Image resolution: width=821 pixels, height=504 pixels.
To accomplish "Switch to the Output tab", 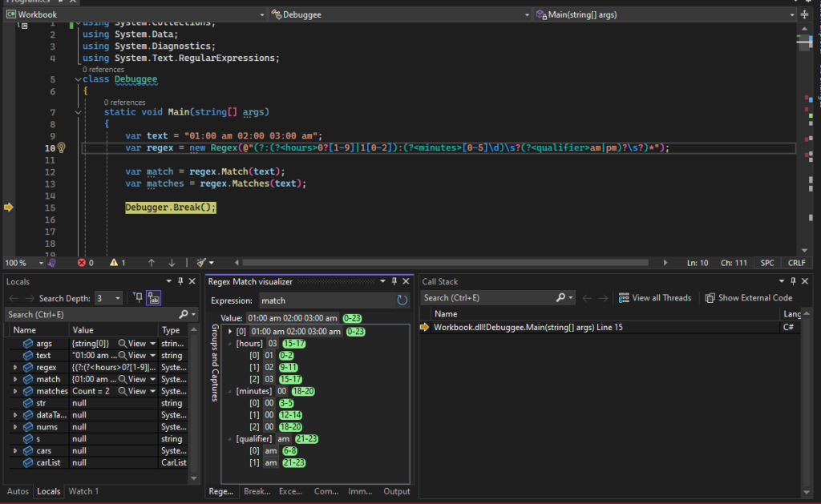I will coord(396,491).
